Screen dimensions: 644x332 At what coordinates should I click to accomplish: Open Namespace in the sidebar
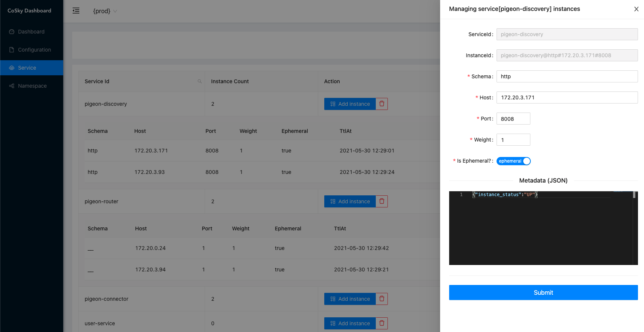coord(32,86)
